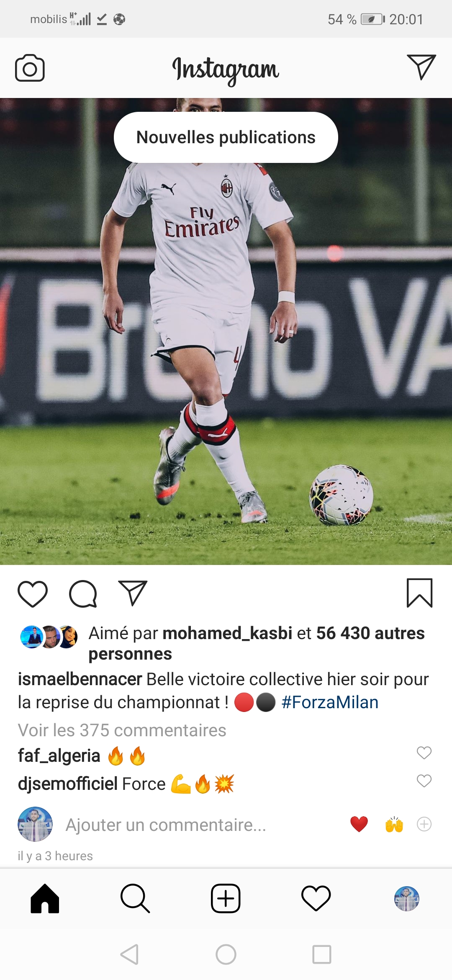Open ismaelbennacer profile from caption

[80, 679]
